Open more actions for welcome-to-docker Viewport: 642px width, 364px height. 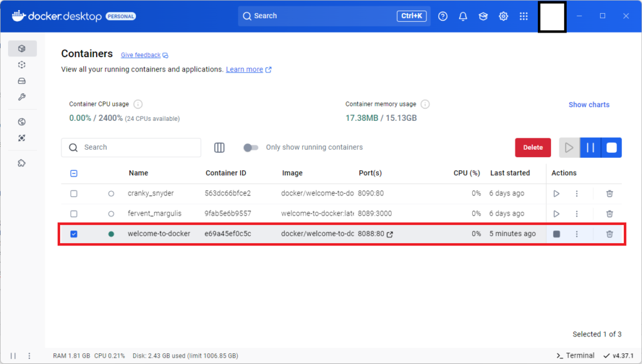(577, 234)
